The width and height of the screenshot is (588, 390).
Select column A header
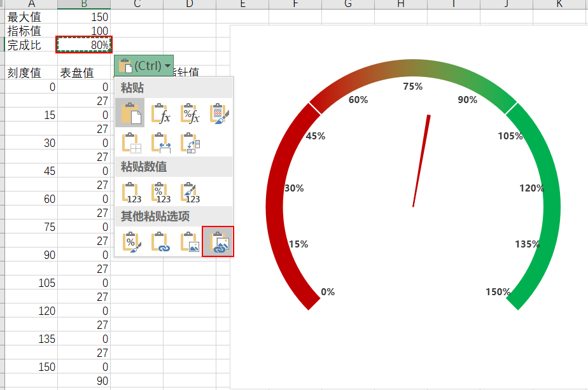(x=31, y=4)
